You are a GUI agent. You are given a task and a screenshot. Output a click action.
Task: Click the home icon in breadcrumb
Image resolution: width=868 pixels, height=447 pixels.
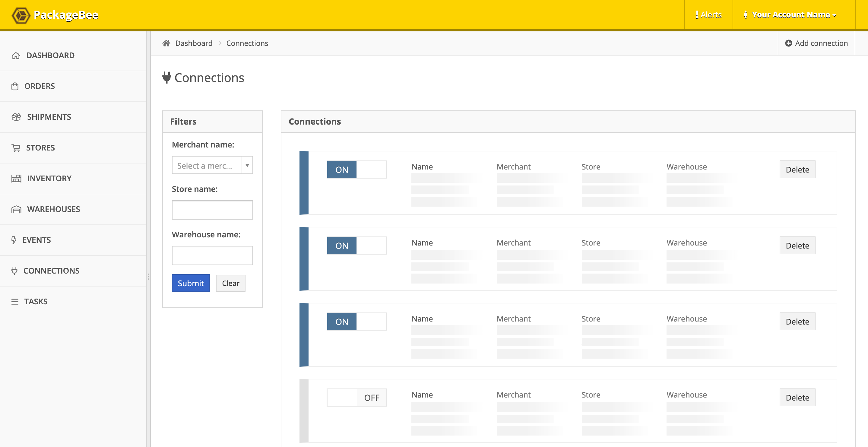pyautogui.click(x=166, y=43)
